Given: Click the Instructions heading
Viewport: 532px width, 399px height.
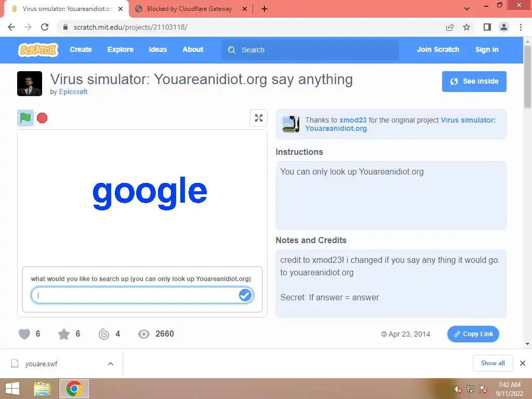Looking at the screenshot, I should pyautogui.click(x=299, y=152).
